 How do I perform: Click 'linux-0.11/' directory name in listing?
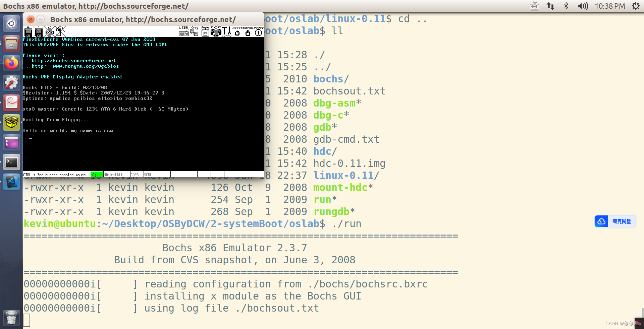[x=346, y=176]
